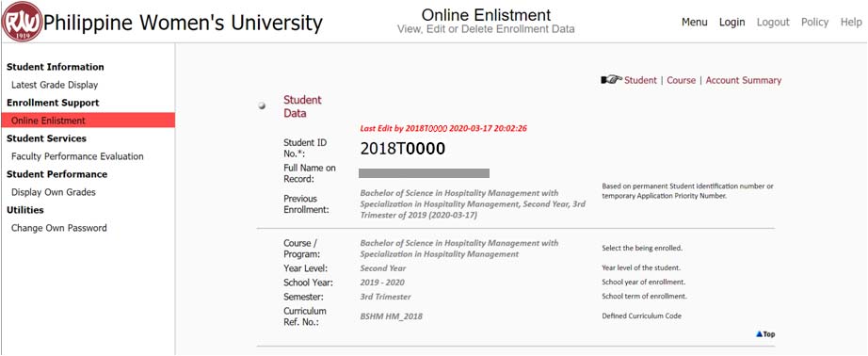Go to the Course section link

pyautogui.click(x=681, y=80)
